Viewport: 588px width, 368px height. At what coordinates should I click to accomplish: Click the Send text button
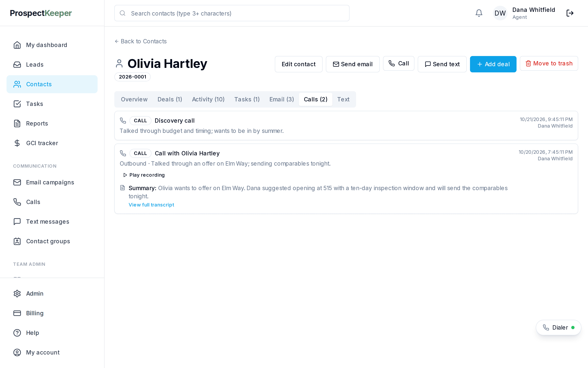coord(442,64)
